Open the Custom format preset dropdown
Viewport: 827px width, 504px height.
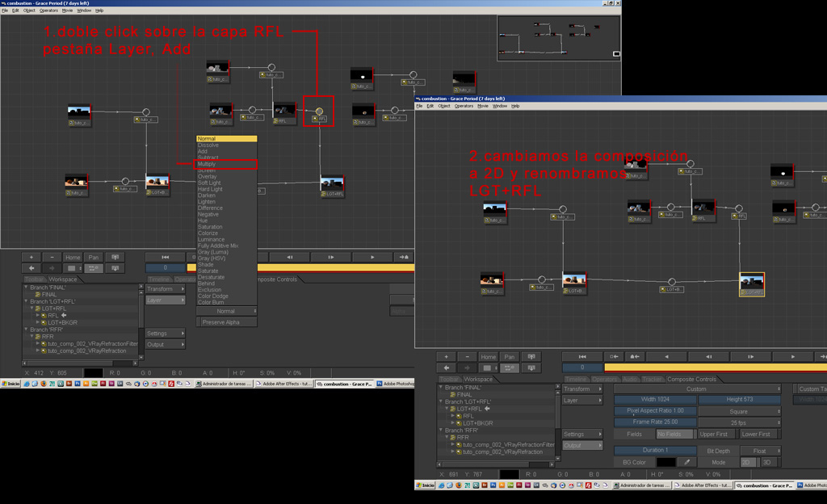(x=697, y=388)
